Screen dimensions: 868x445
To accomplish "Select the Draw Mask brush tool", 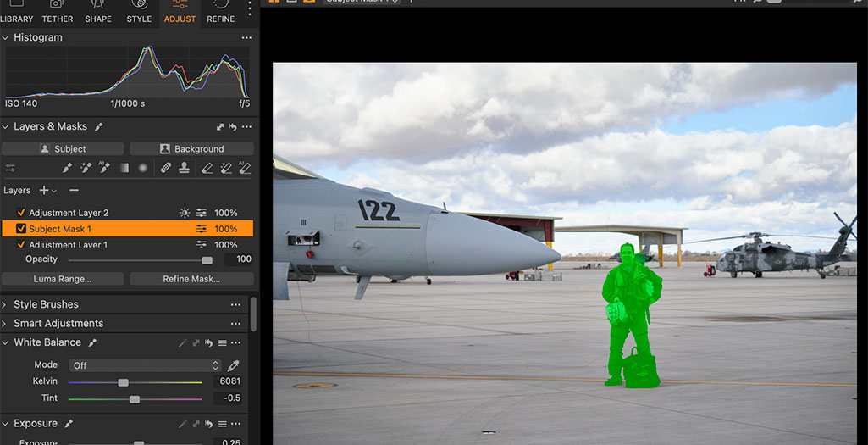I will coord(68,168).
